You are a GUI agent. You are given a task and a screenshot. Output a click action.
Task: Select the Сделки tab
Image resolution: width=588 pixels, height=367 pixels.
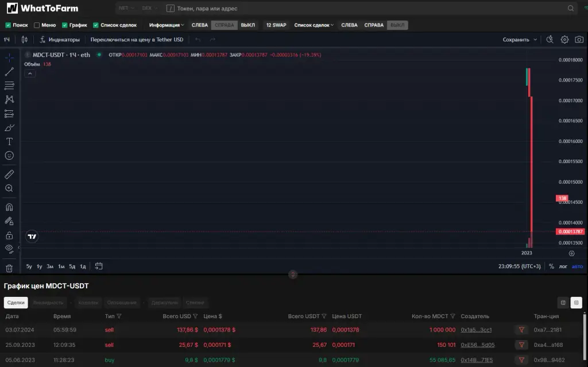[16, 303]
